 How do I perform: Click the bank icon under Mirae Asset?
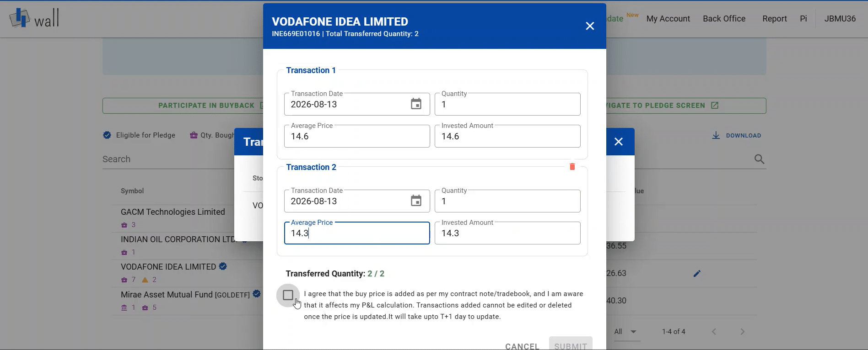pyautogui.click(x=124, y=308)
